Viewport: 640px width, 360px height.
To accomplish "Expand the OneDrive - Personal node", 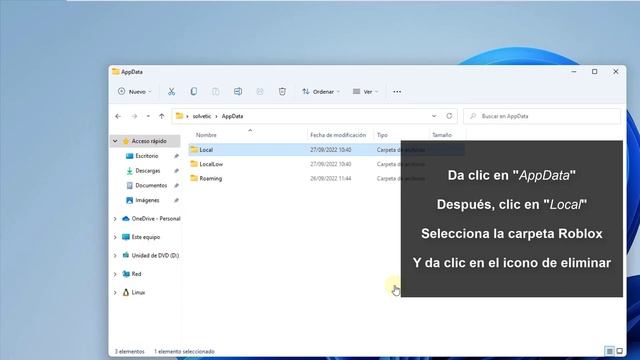I will pyautogui.click(x=115, y=219).
